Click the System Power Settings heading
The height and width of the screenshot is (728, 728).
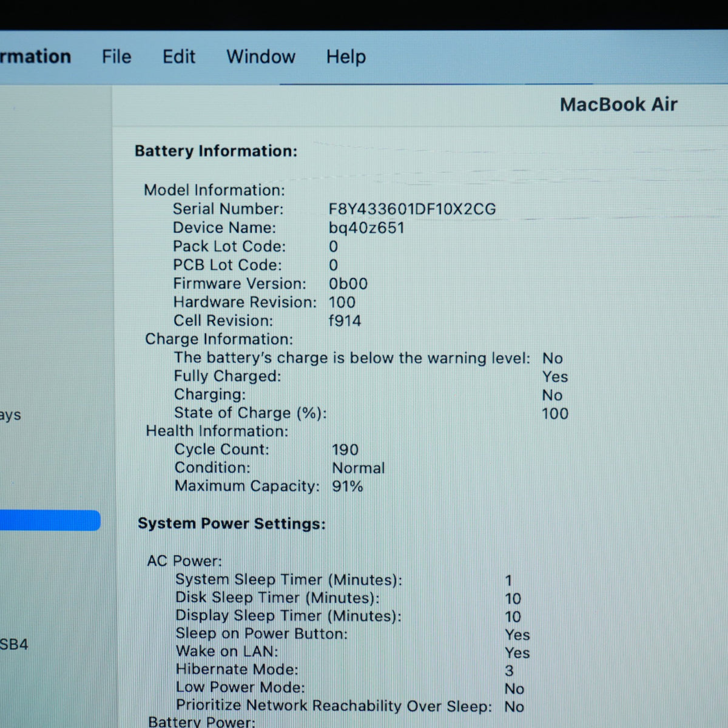coord(232,524)
